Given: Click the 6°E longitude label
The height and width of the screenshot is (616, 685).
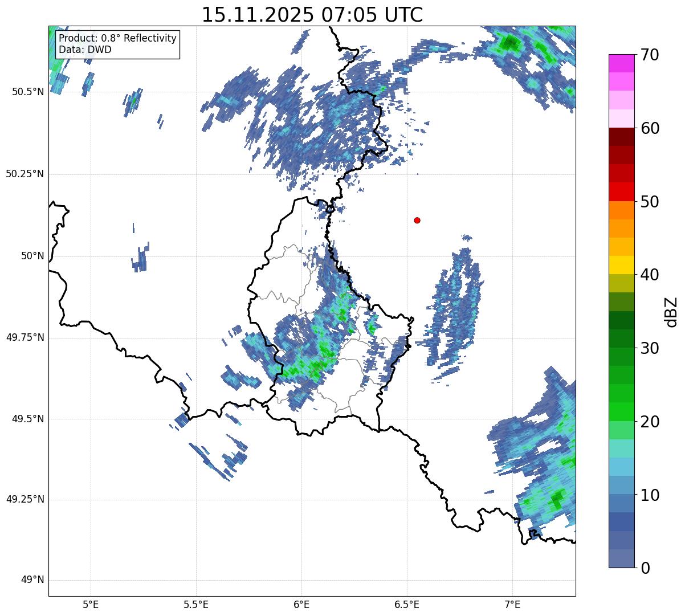Looking at the screenshot, I should coord(301,604).
